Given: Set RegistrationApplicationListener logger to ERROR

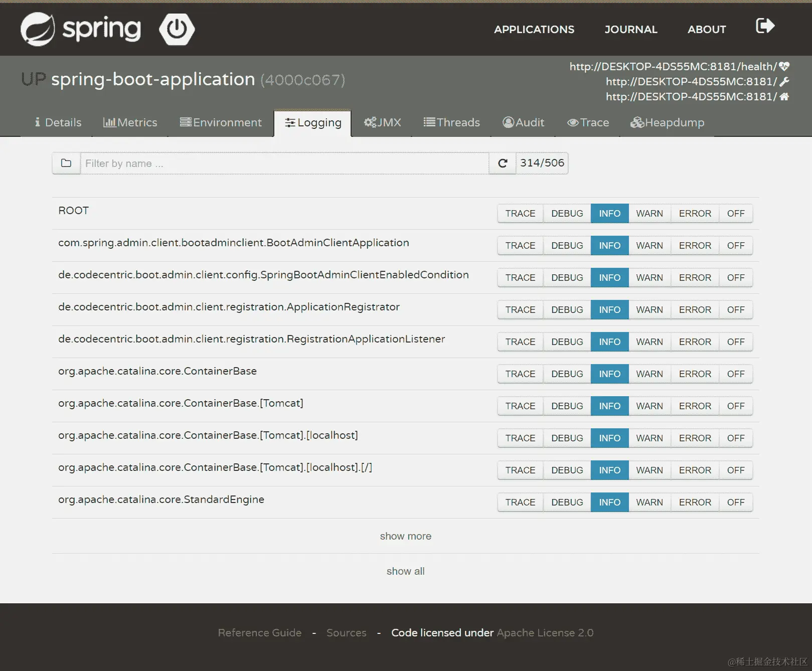Looking at the screenshot, I should click(695, 342).
